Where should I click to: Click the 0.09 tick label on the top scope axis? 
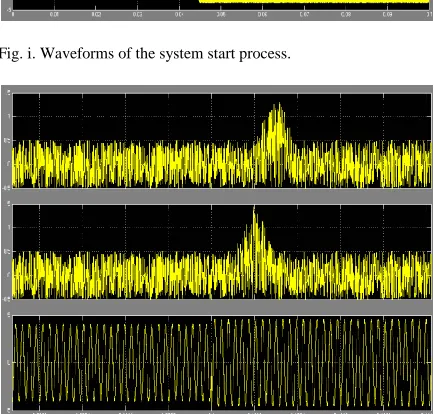(387, 15)
